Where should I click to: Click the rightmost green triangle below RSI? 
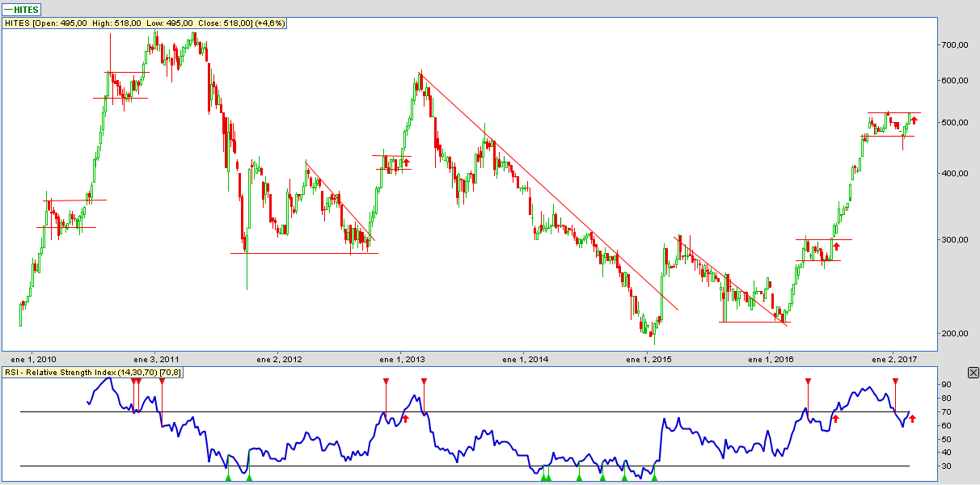point(654,479)
